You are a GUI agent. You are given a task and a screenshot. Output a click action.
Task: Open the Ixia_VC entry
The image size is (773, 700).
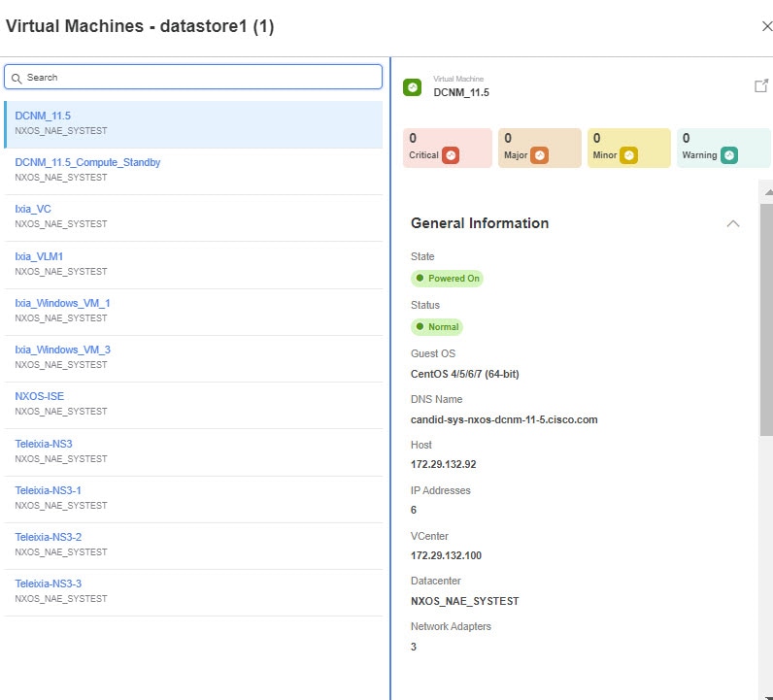click(x=193, y=217)
